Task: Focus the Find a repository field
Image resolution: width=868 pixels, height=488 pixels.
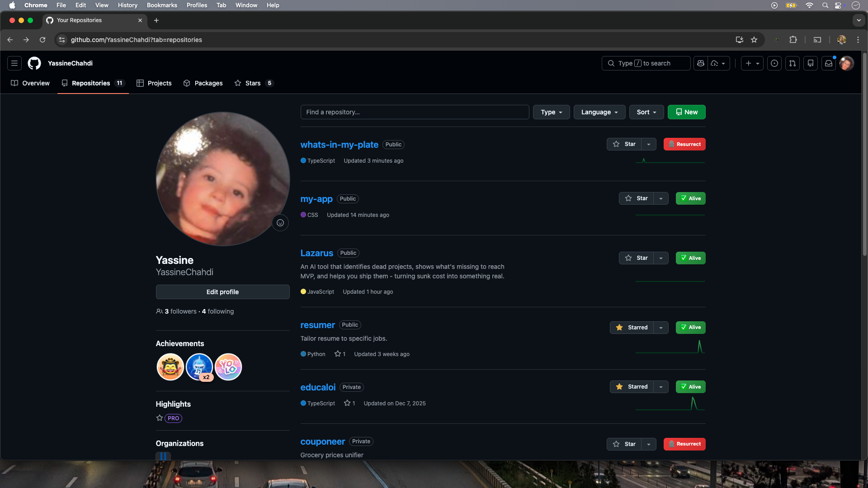Action: [x=415, y=112]
